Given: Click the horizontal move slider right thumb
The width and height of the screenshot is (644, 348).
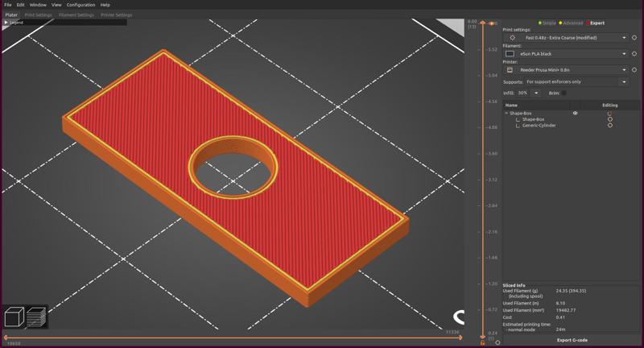Looking at the screenshot, I should pos(460,338).
